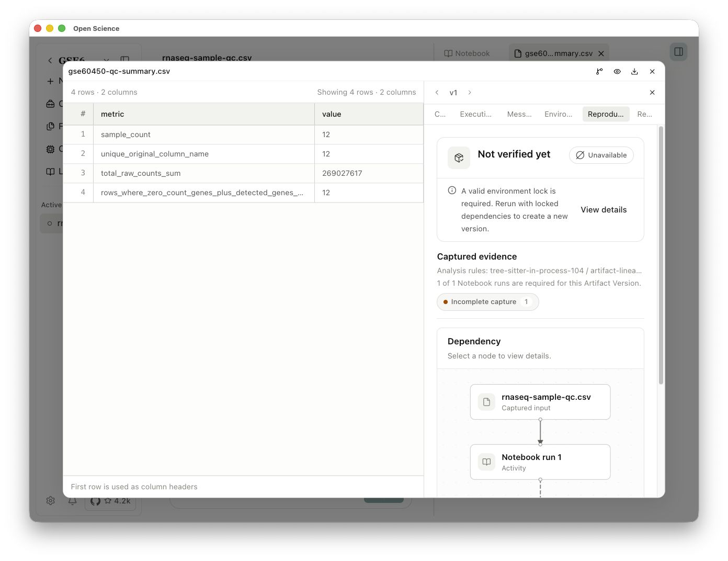Screen dimensions: 728x561
Task: Go to previous version with left chevron
Action: pyautogui.click(x=437, y=93)
